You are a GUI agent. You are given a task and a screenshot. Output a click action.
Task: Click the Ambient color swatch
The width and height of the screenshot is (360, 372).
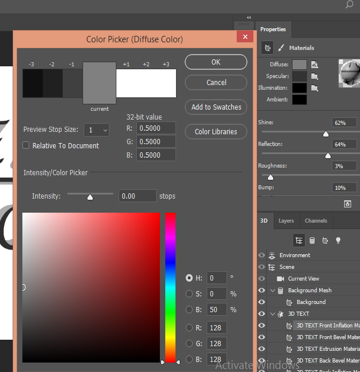click(299, 100)
